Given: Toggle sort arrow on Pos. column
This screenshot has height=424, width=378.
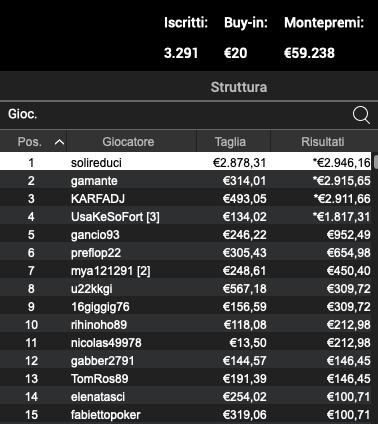Looking at the screenshot, I should point(59,142).
